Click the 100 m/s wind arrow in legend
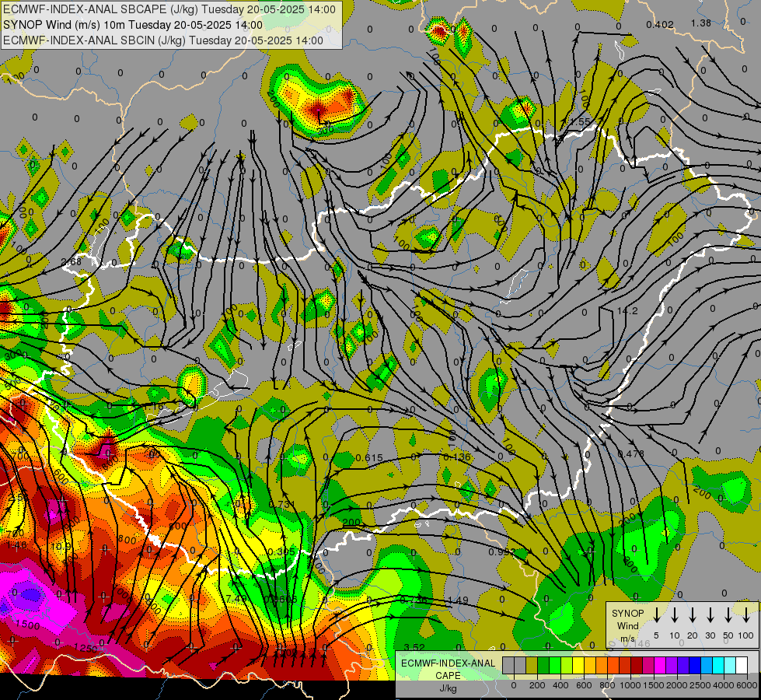Viewport: 761px width, 700px height. [746, 614]
